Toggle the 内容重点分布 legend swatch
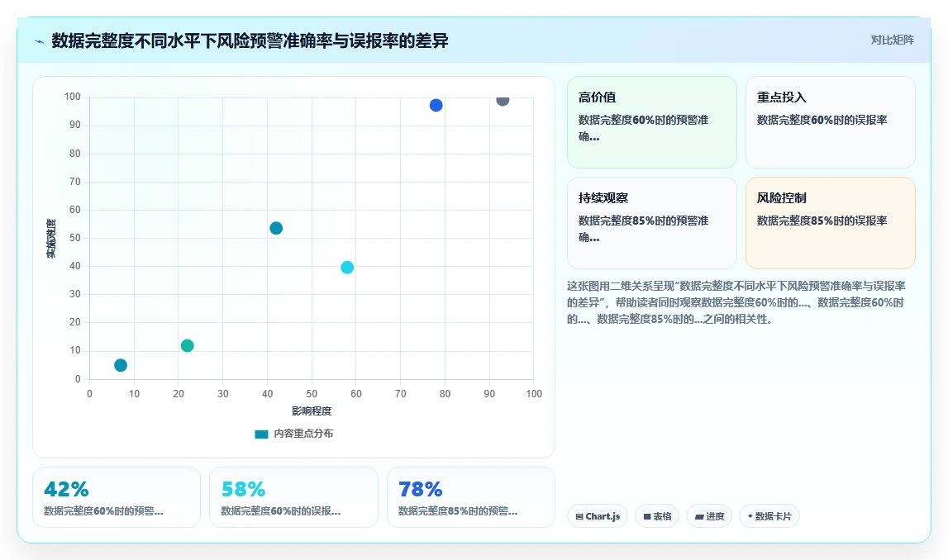Screen dimensions: 948x560 pos(261,434)
